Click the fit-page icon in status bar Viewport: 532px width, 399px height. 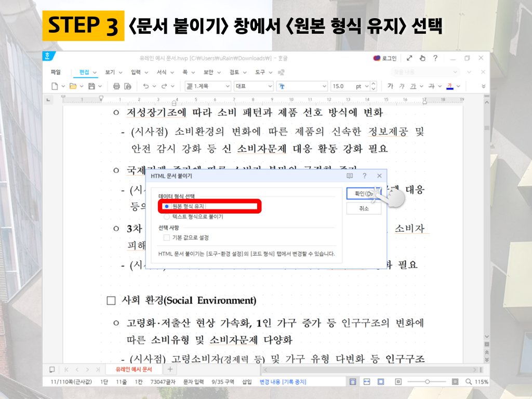[x=381, y=382]
